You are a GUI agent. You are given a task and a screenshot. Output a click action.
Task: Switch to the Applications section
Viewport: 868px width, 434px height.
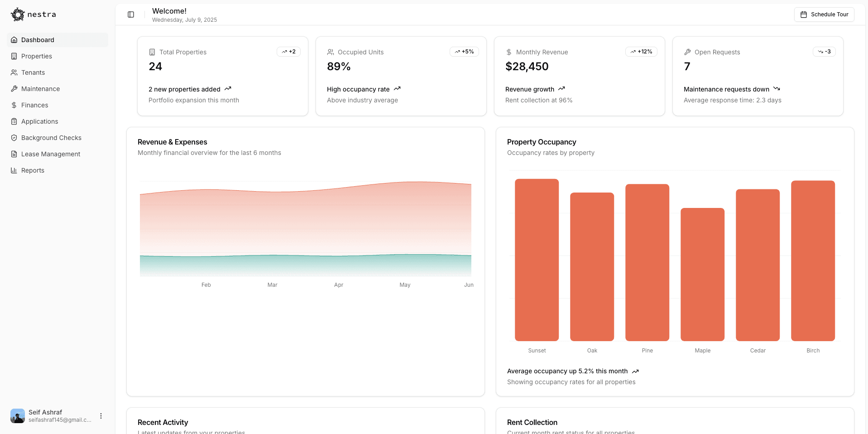(39, 121)
